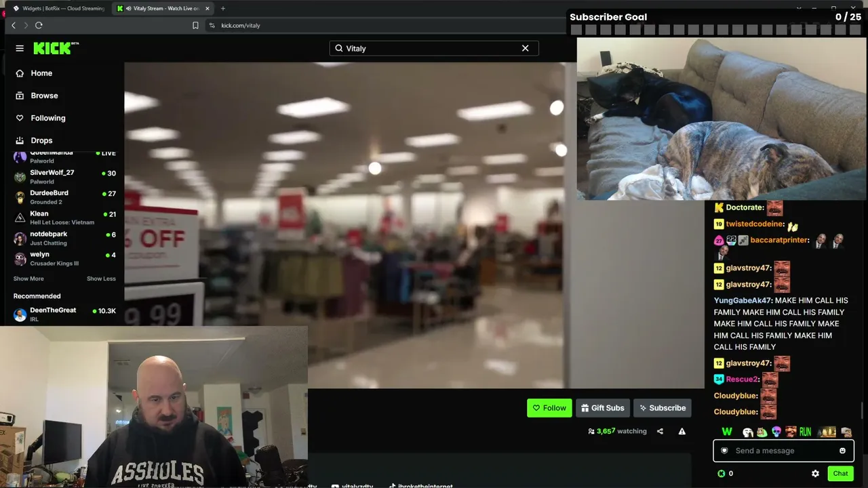
Task: Open a new browser tab
Action: pyautogui.click(x=223, y=8)
